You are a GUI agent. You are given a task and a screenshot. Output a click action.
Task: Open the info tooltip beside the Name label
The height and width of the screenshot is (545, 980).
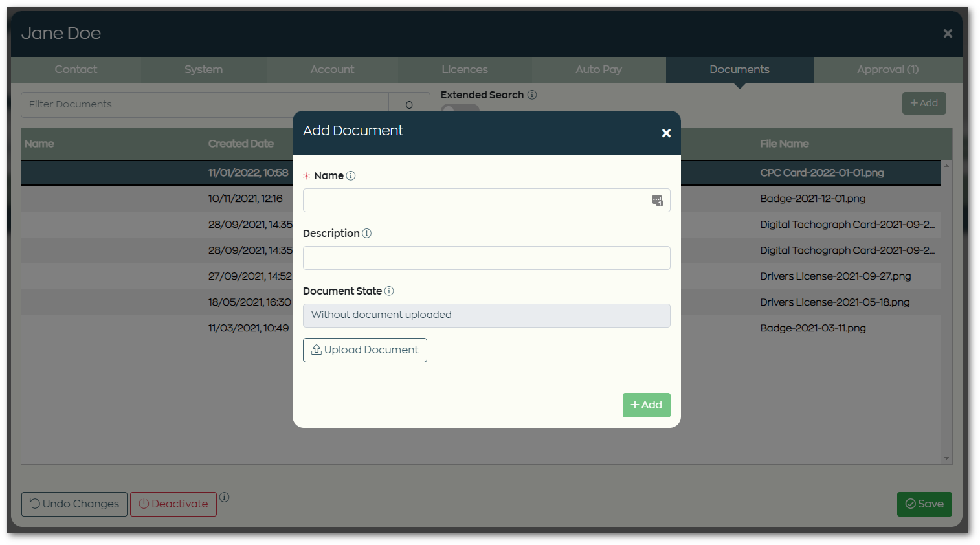coord(350,175)
